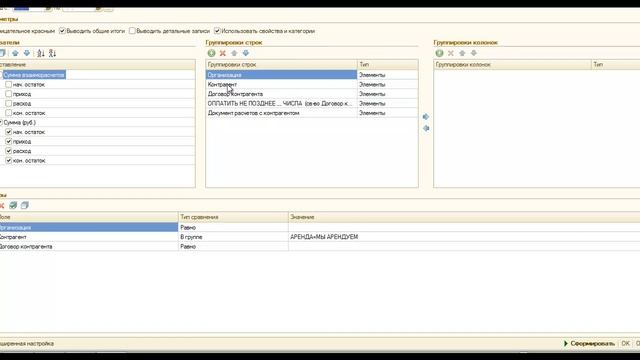This screenshot has height=360, width=640.
Task: Add a new row grouping with the green plus
Action: click(211, 53)
